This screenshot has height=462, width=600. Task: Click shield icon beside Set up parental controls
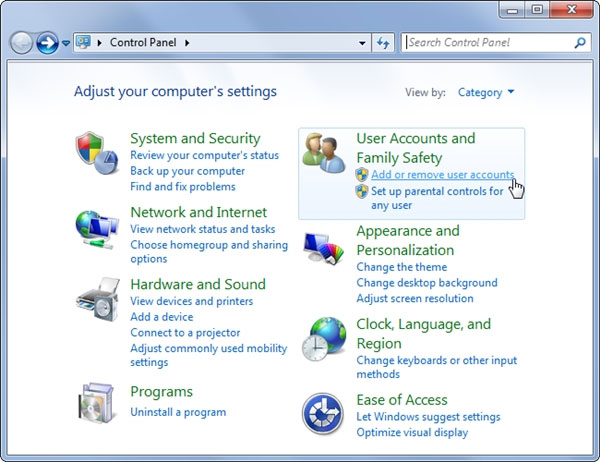pos(362,191)
